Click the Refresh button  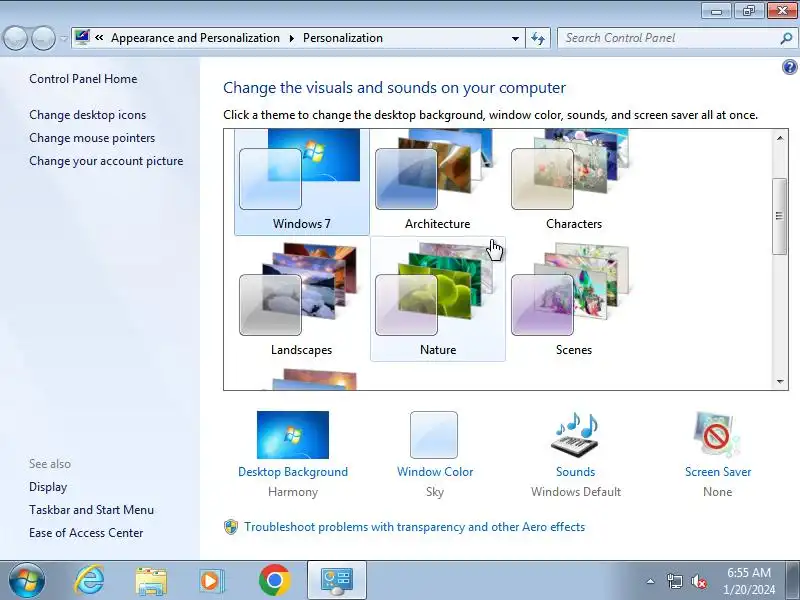pyautogui.click(x=538, y=38)
